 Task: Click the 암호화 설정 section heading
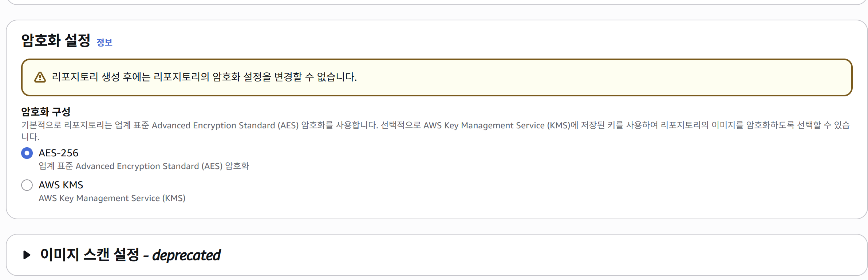pyautogui.click(x=56, y=40)
